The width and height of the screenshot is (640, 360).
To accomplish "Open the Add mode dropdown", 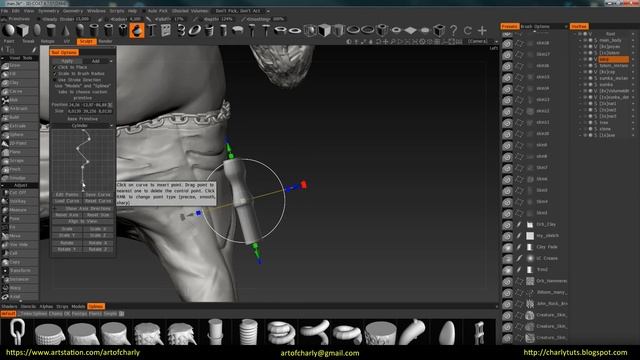I will [x=98, y=61].
